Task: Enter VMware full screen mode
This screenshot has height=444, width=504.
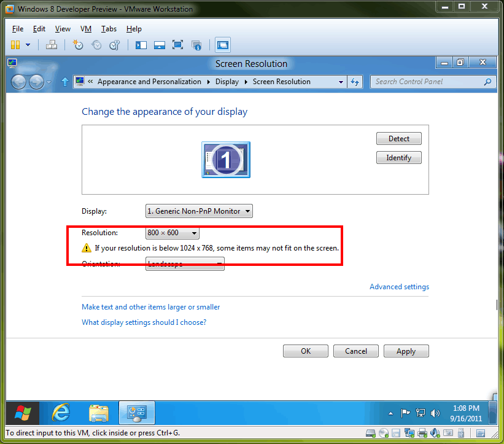Action: (x=177, y=45)
